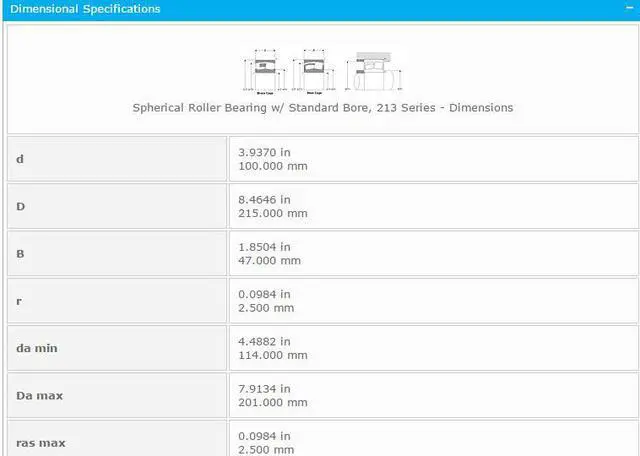640x456 pixels.
Task: Click the 'Da max' label
Action: coord(40,396)
